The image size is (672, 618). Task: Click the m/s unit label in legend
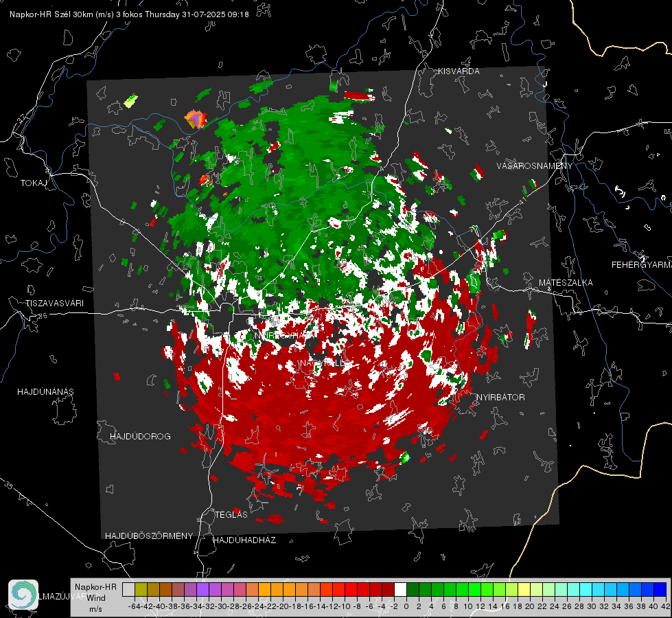[x=95, y=609]
